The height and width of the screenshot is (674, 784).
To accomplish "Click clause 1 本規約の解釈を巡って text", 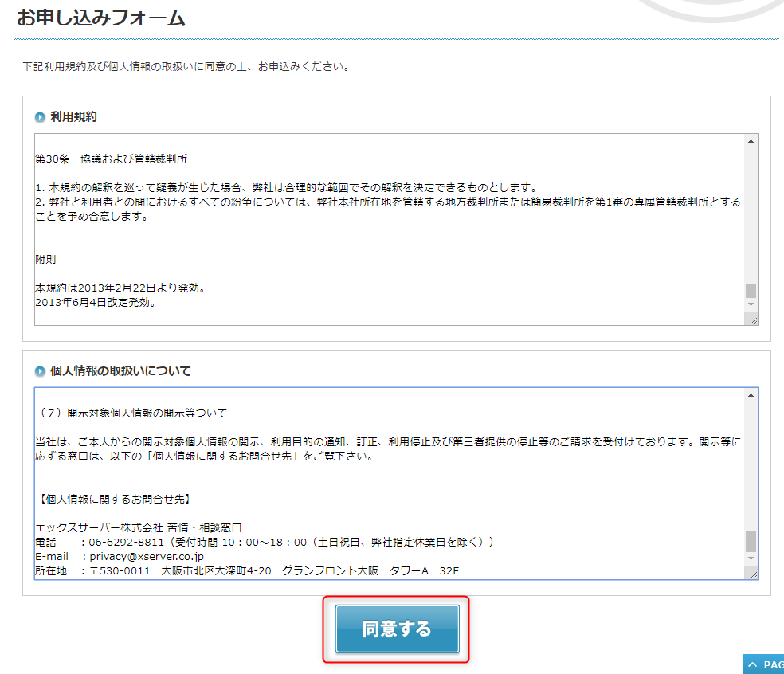I will [288, 187].
